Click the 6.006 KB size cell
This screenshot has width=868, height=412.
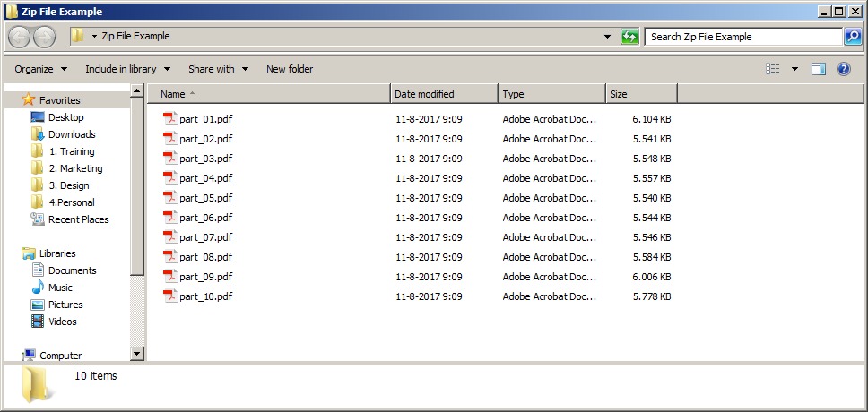pos(652,277)
